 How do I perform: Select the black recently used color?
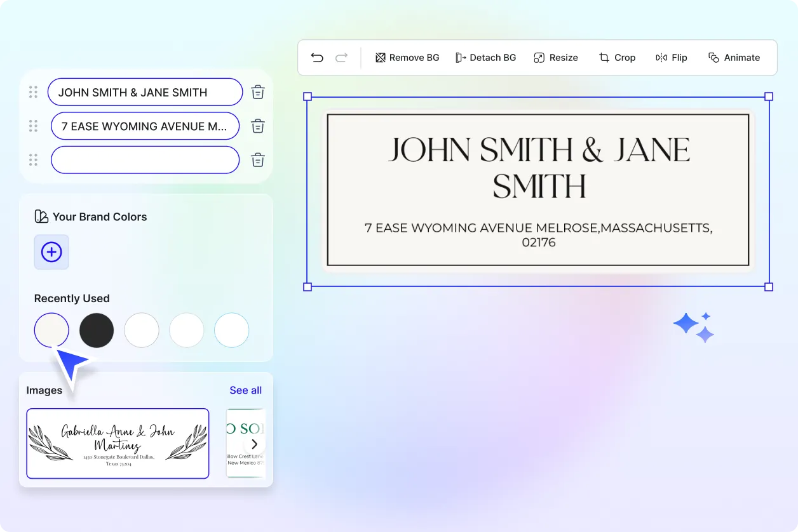click(96, 330)
